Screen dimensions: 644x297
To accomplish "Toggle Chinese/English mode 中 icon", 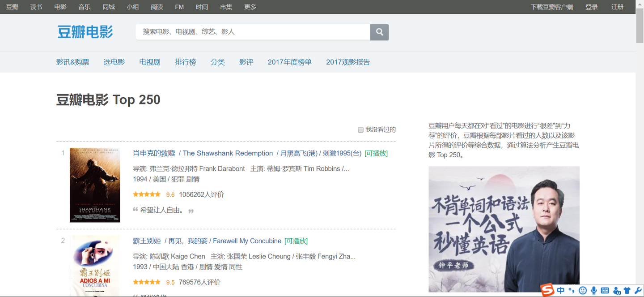I will (561, 291).
